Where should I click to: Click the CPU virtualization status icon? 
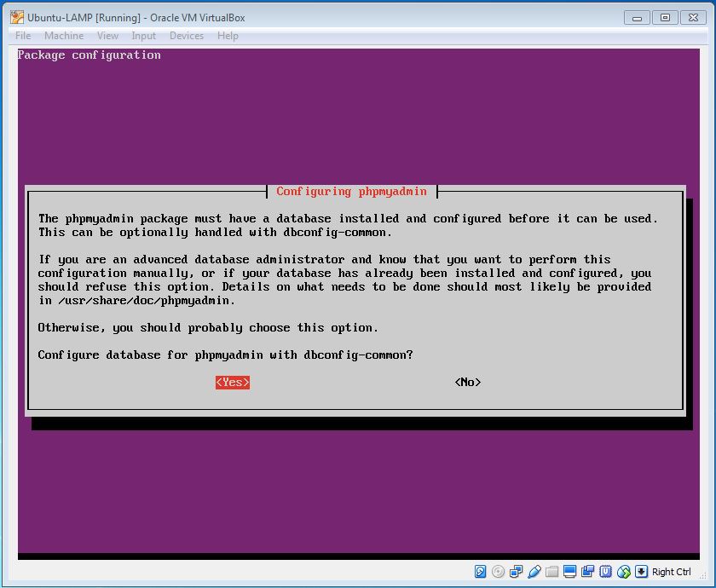605,571
